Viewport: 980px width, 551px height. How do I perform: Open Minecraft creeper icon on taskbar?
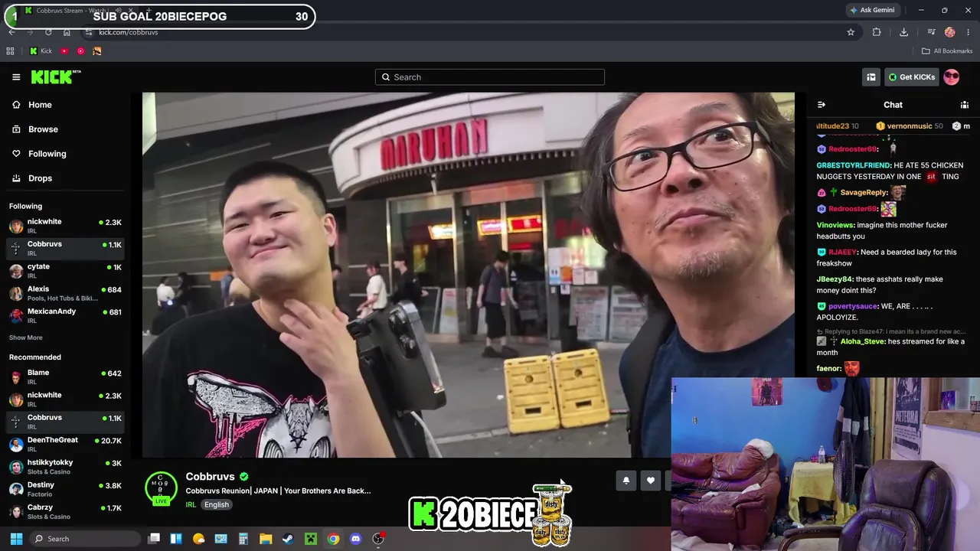[310, 539]
